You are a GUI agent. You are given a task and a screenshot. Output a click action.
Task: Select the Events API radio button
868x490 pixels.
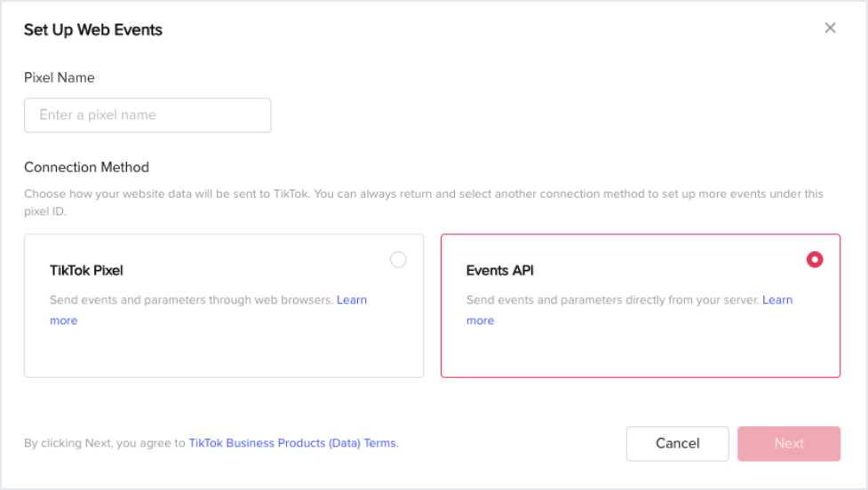pos(815,259)
